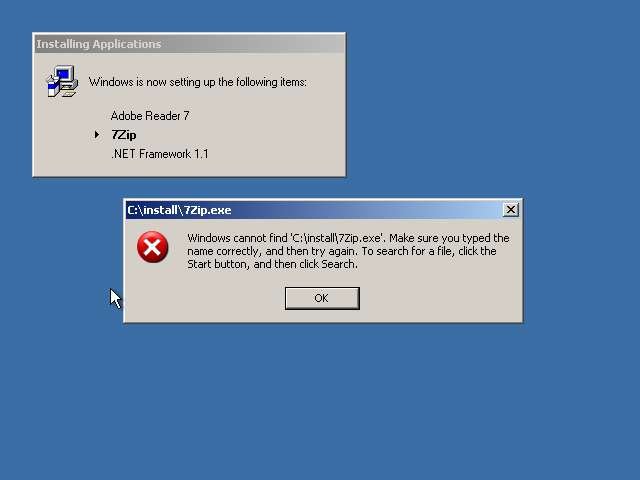640x480 pixels.
Task: Click the blank gray area right of OK button
Action: point(439,298)
